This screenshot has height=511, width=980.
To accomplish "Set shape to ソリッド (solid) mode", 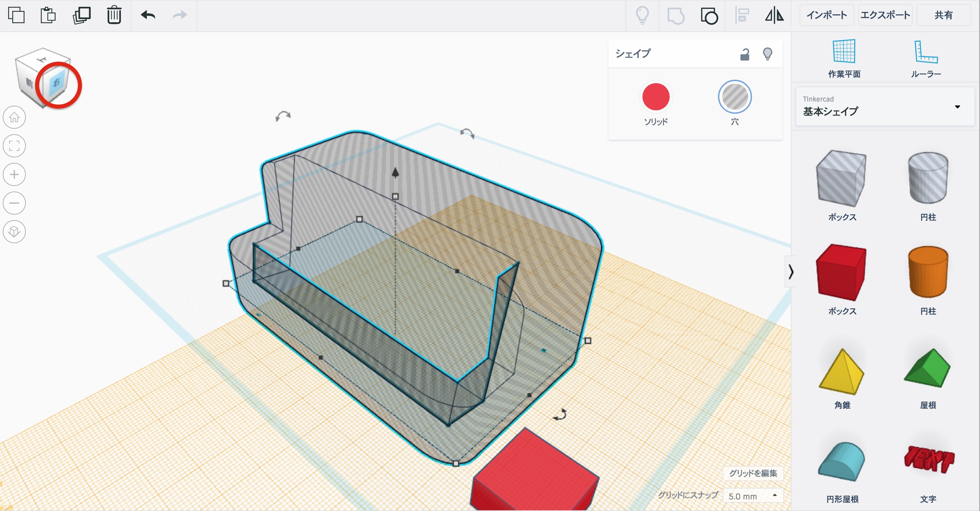I will (x=655, y=97).
